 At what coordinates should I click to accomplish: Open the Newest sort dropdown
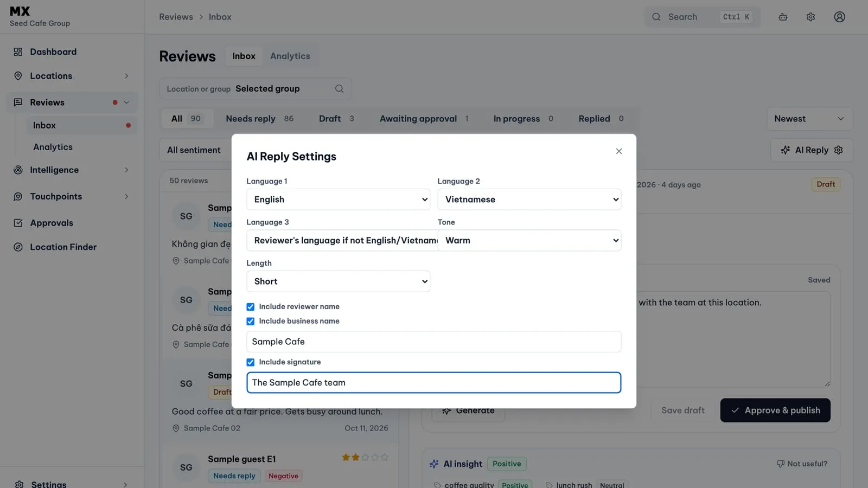point(809,119)
